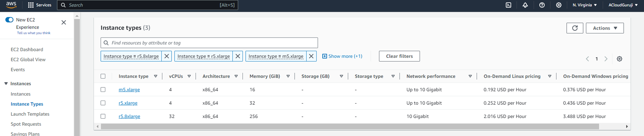Open the N. Virginia region selector
Image resolution: width=644 pixels, height=136 pixels.
pos(584,5)
